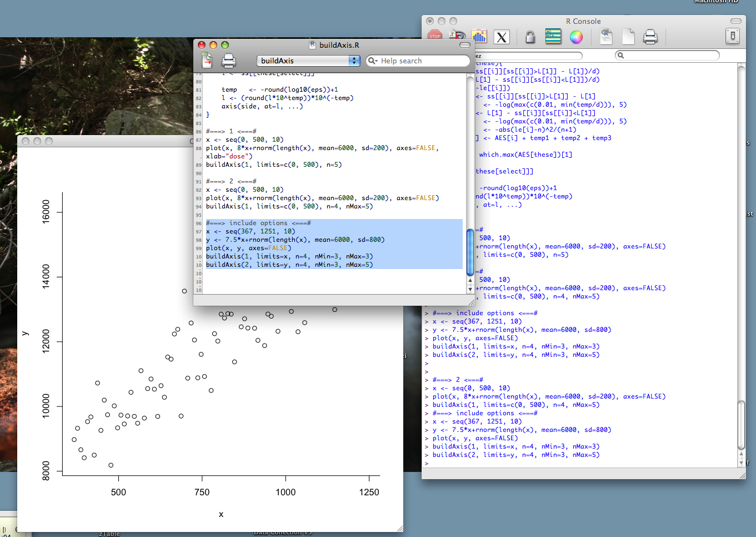Click editor comment '#===> 1 <===#'

pyautogui.click(x=231, y=131)
